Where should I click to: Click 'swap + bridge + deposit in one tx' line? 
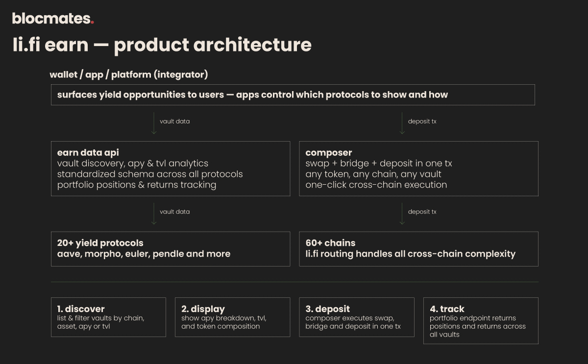click(x=378, y=163)
